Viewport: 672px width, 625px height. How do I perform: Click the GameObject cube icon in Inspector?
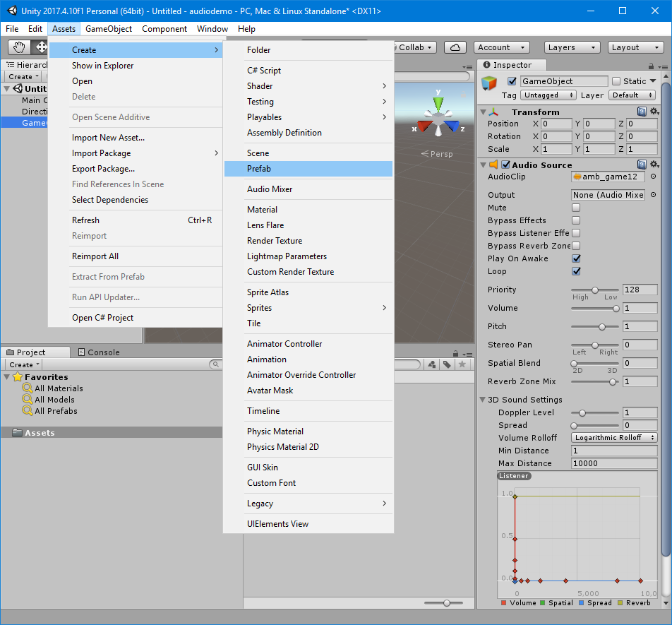coord(489,83)
